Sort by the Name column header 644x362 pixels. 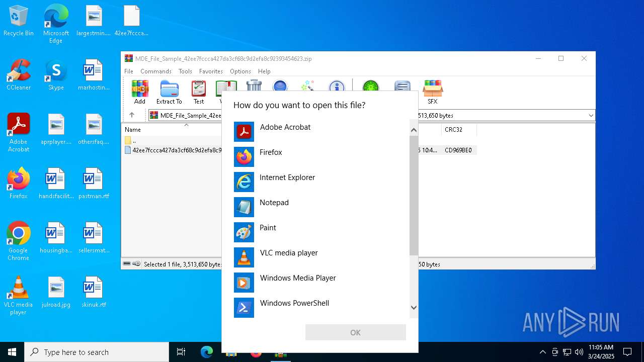point(133,130)
